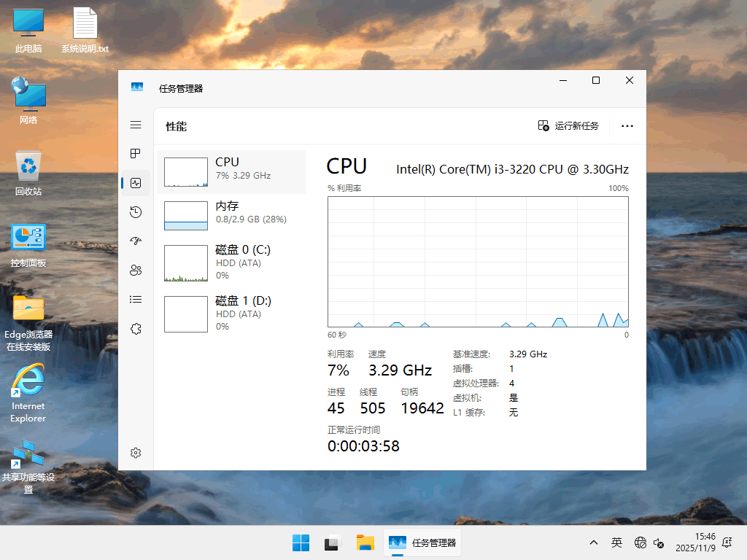Select Edge浏览器在线安装版 folder icon
Viewport: 747px width, 560px height.
coord(28,323)
